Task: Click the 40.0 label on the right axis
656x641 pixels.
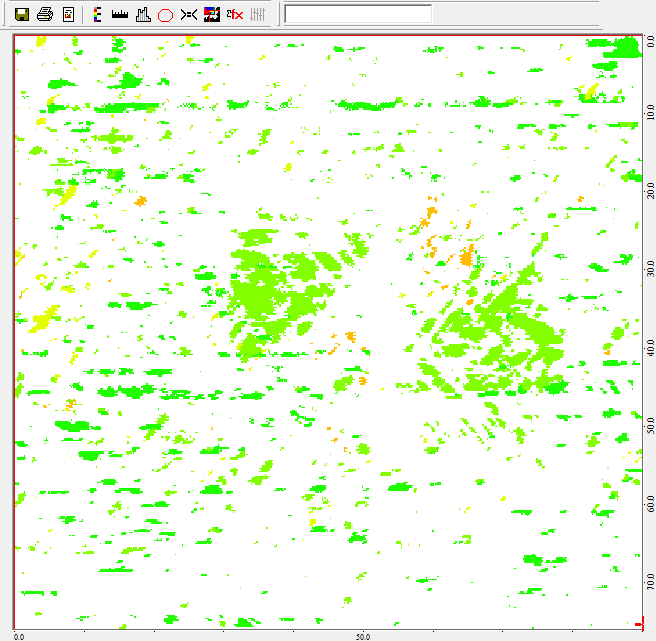Action: pos(648,351)
